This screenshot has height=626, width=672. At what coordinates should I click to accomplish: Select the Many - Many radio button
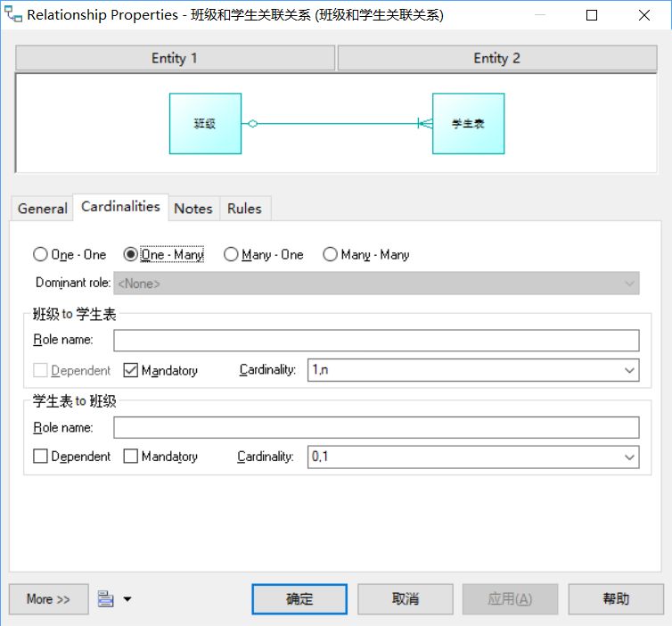(x=330, y=254)
